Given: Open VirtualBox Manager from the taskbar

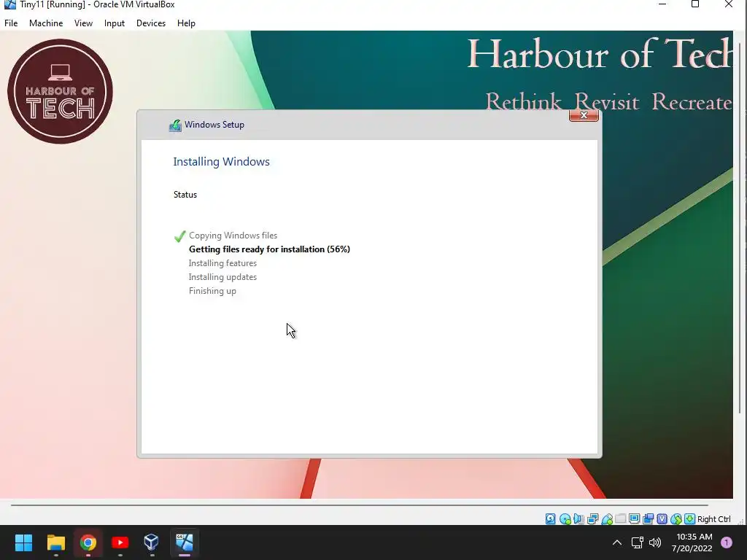Looking at the screenshot, I should (x=152, y=542).
